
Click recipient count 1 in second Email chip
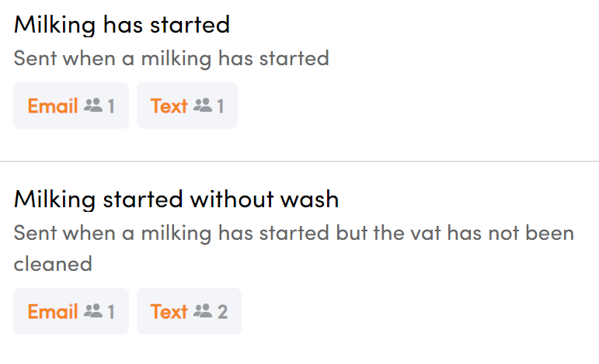(111, 312)
